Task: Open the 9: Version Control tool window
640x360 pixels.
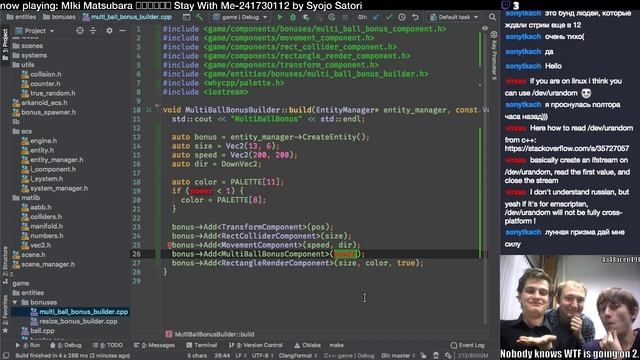Action: pos(256,345)
